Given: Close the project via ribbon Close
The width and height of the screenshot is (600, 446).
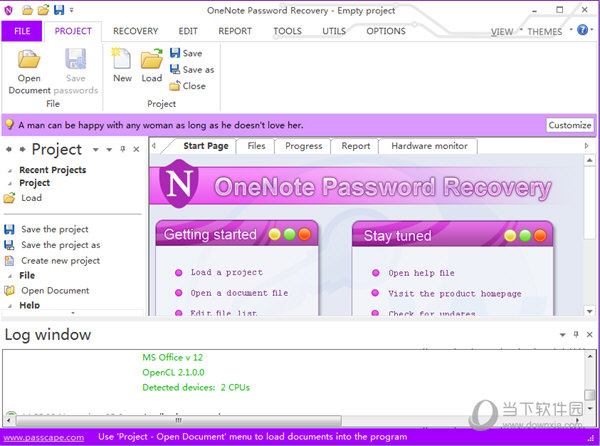Looking at the screenshot, I should tap(188, 86).
